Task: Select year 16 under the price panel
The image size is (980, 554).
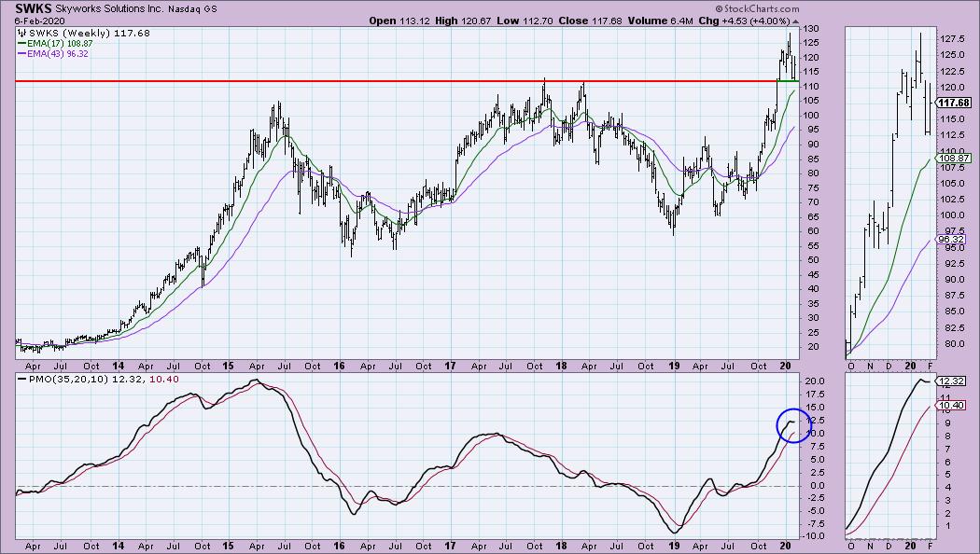Action: coord(339,366)
